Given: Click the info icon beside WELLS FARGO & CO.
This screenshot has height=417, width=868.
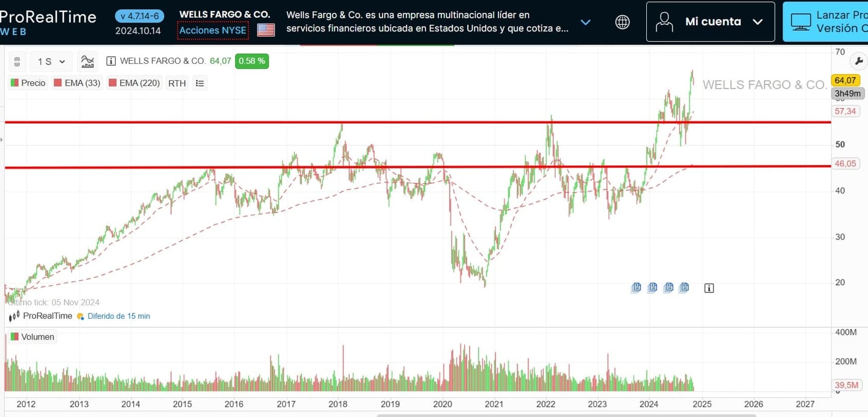Looking at the screenshot, I should pyautogui.click(x=110, y=60).
